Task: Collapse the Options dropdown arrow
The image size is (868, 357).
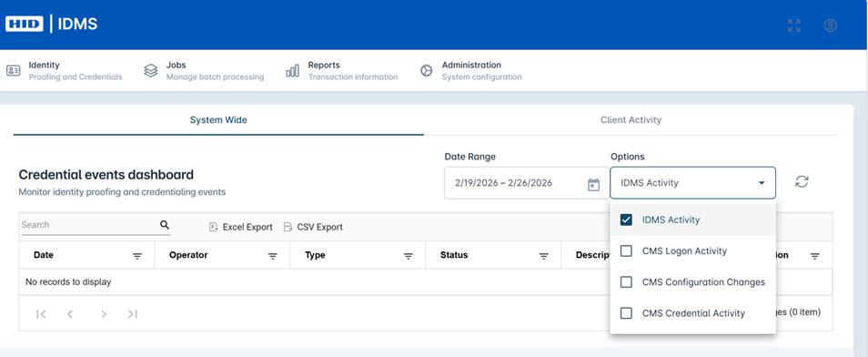Action: [762, 183]
